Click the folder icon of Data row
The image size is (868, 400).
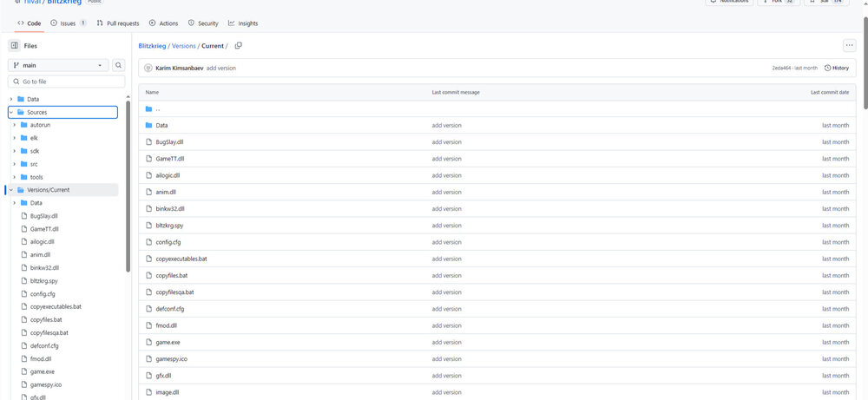click(148, 126)
